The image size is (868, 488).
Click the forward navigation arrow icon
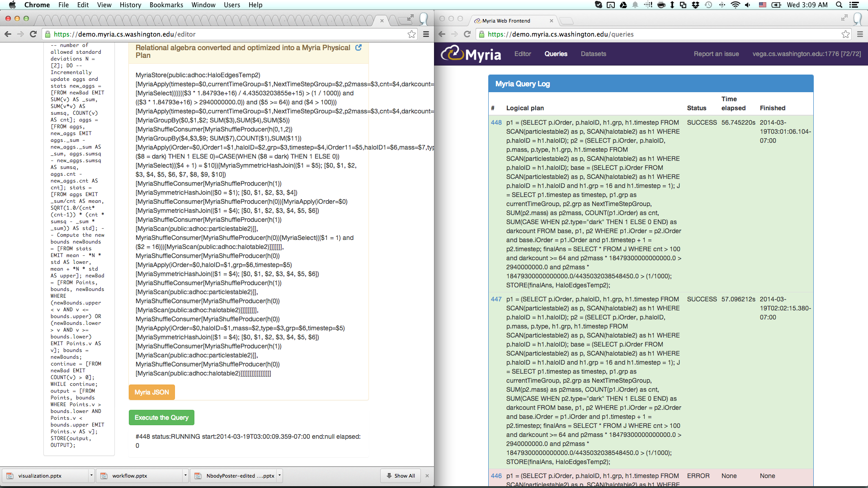pos(21,34)
